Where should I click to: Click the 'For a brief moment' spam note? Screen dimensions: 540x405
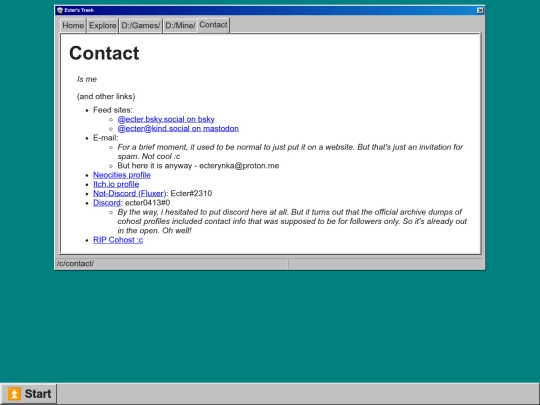click(290, 152)
